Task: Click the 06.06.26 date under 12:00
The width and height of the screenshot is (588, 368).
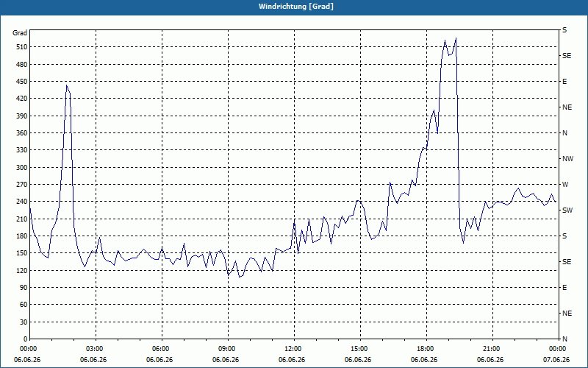Action: click(292, 360)
